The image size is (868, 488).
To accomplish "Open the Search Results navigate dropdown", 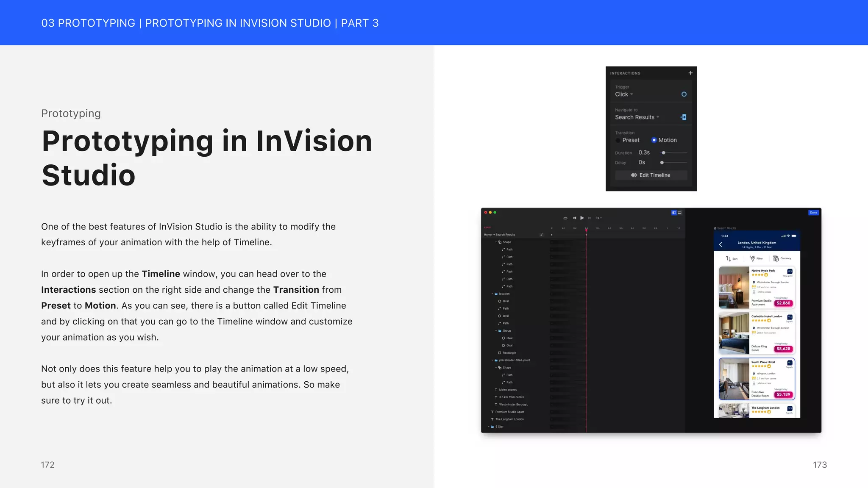I will coord(637,117).
